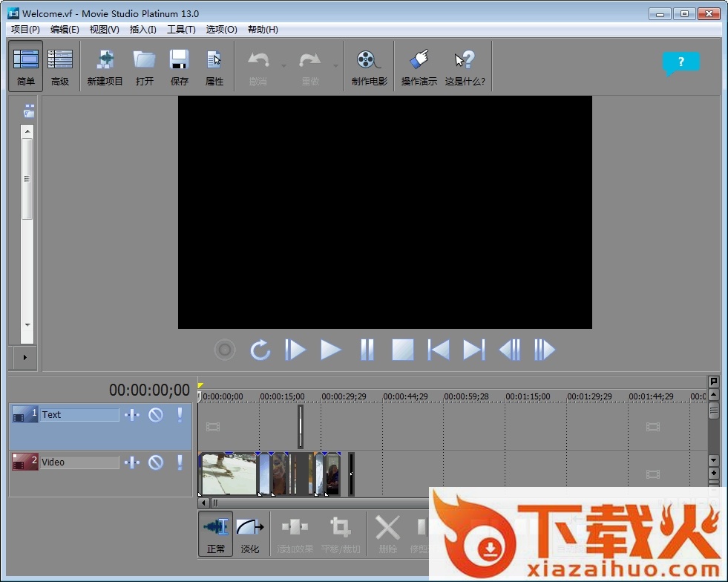Click left panel scroll down arrow
728x582 pixels.
(x=27, y=324)
